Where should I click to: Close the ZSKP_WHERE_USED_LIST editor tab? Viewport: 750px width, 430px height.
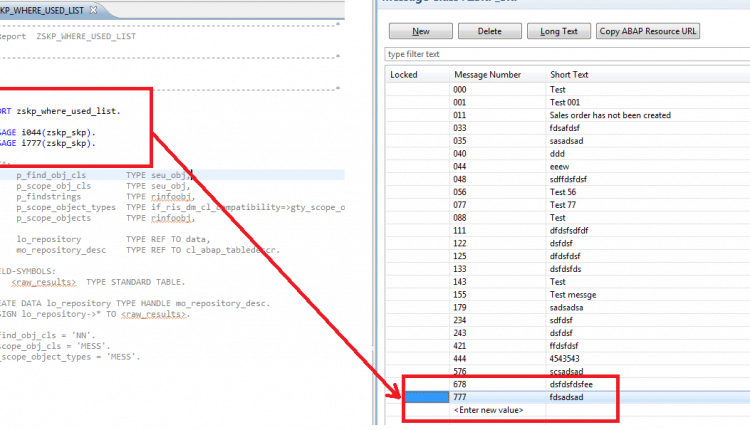click(x=93, y=9)
